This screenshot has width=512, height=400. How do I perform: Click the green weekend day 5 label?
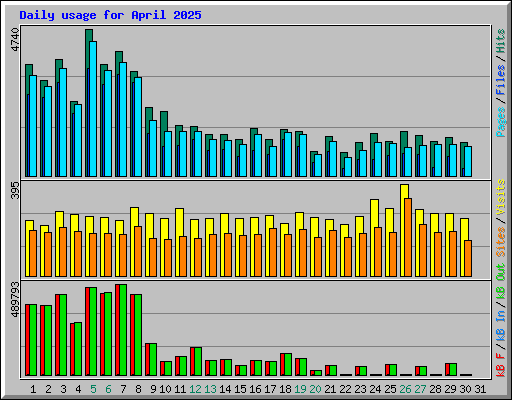tap(93, 389)
